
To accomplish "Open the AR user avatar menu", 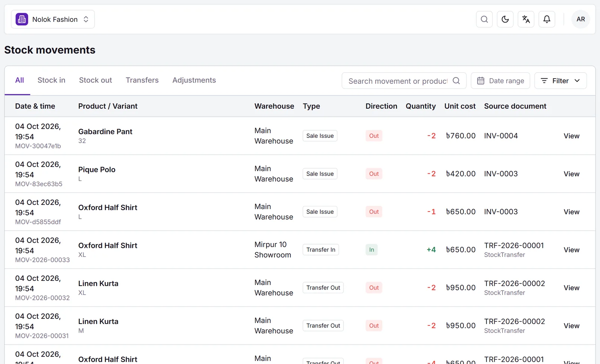I will [580, 19].
